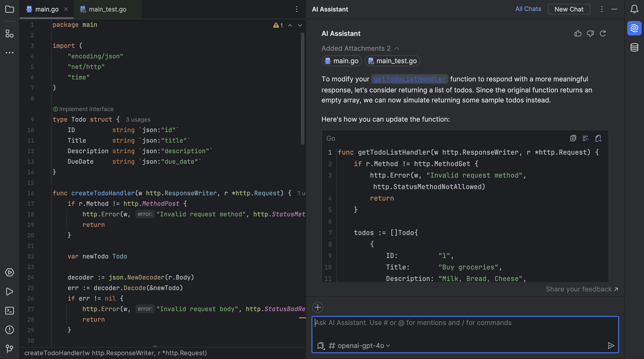The height and width of the screenshot is (359, 644).
Task: Open the openai-gpt-4o model dropdown
Action: coord(363,346)
